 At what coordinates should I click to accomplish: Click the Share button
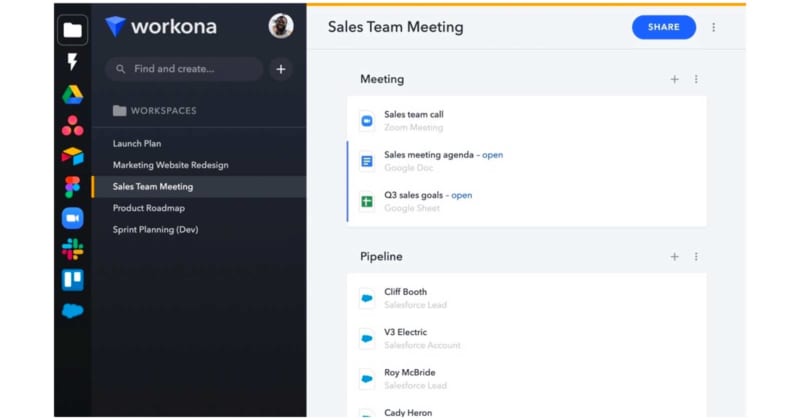point(664,27)
